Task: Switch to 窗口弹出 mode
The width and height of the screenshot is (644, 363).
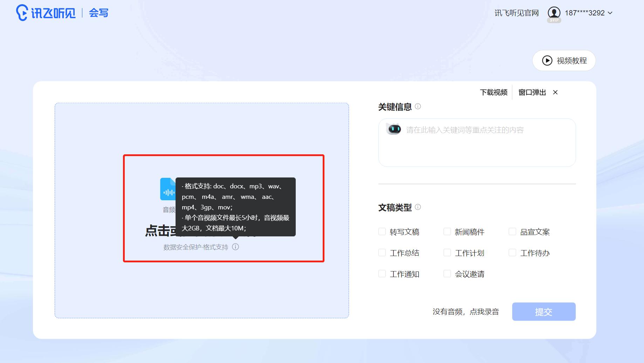Action: click(532, 92)
